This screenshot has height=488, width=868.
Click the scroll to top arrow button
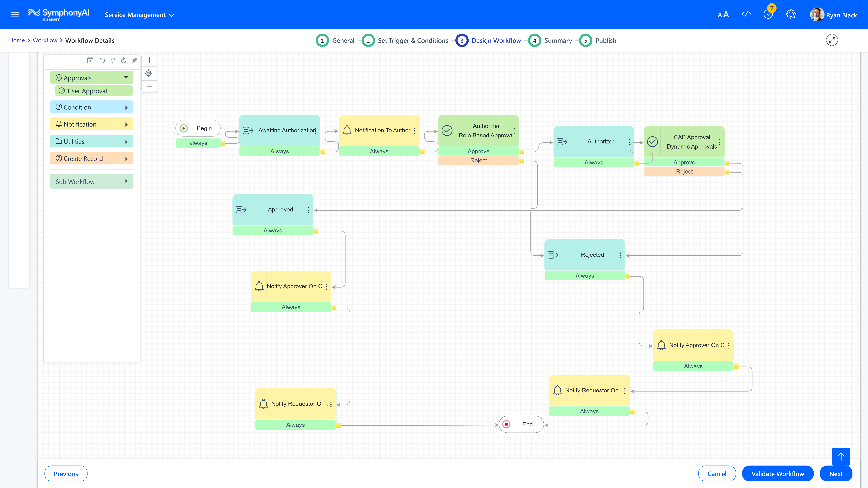841,457
